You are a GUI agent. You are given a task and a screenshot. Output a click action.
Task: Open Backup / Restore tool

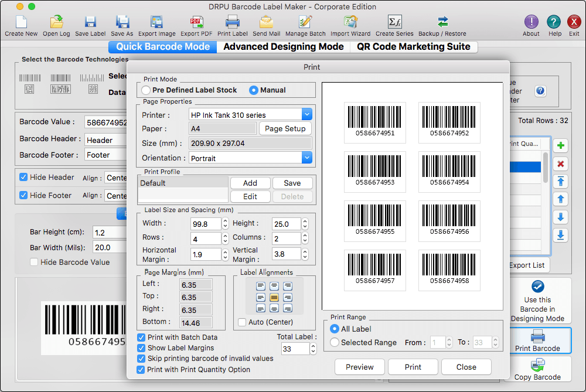click(442, 22)
